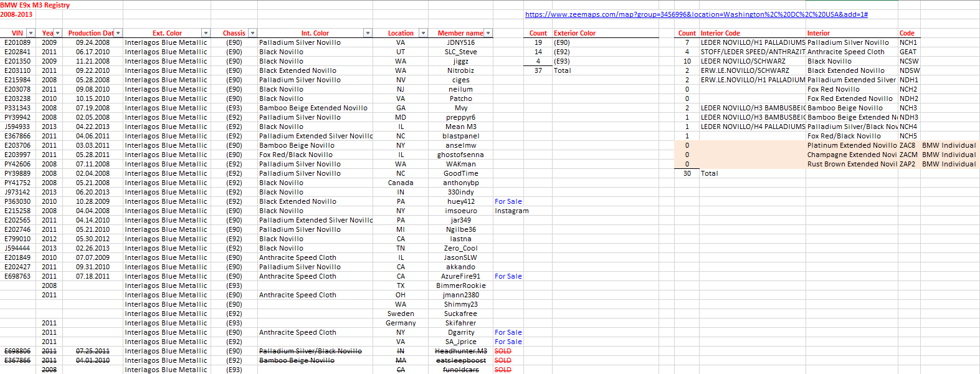
Task: Follow the zeemaps.com map hyperlink
Action: (697, 14)
